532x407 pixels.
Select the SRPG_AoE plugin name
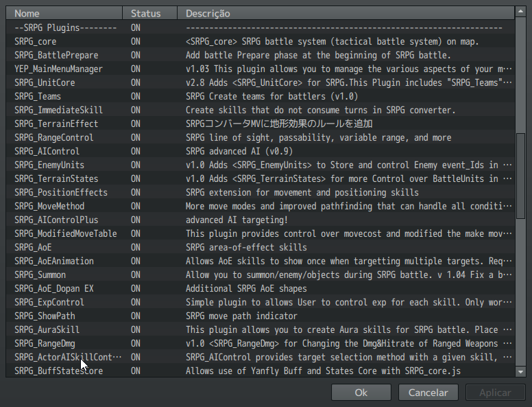(33, 247)
